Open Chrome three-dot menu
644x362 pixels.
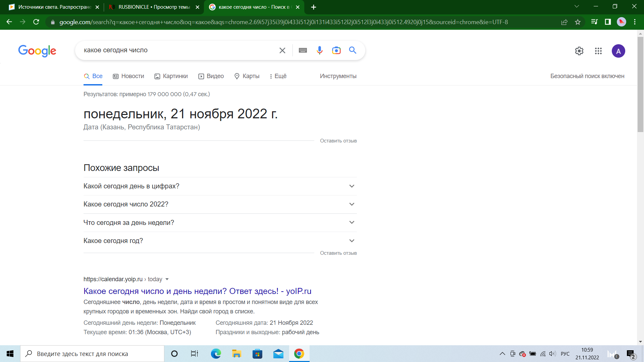[635, 22]
